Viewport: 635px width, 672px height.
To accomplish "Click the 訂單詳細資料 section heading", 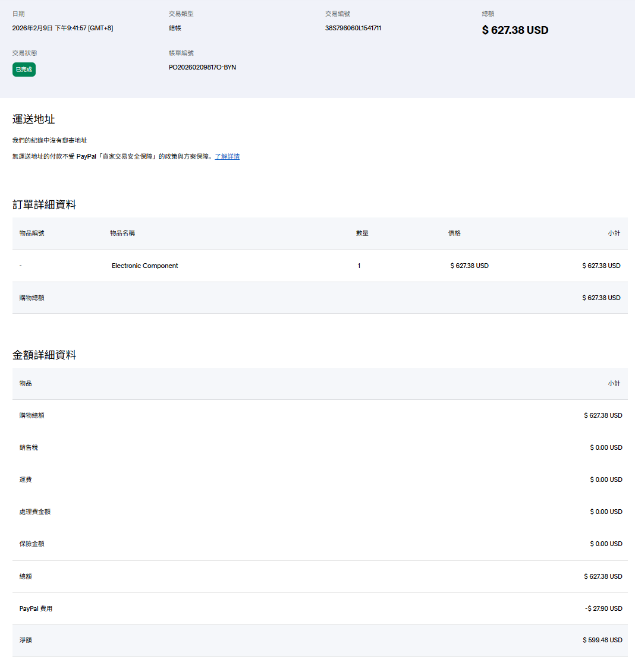I will click(x=45, y=205).
